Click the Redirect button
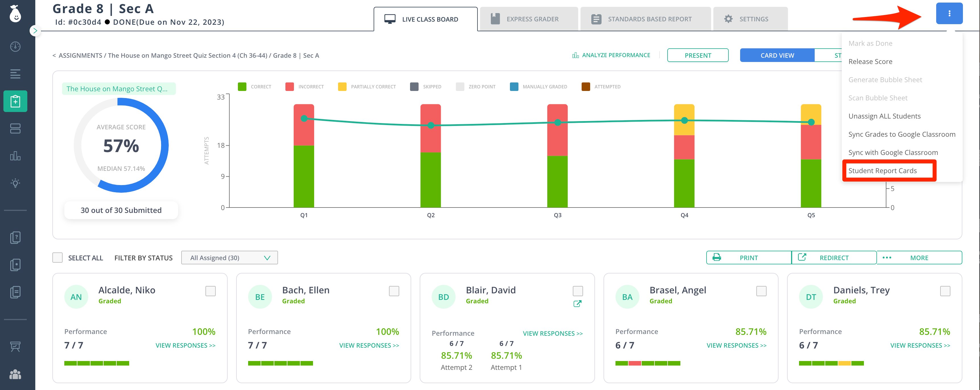The height and width of the screenshot is (390, 980). [834, 257]
